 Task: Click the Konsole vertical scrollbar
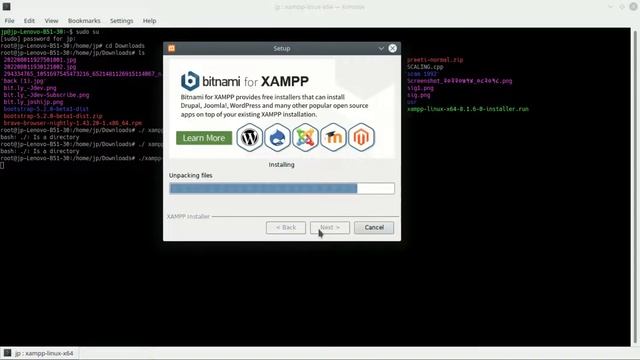(x=635, y=187)
